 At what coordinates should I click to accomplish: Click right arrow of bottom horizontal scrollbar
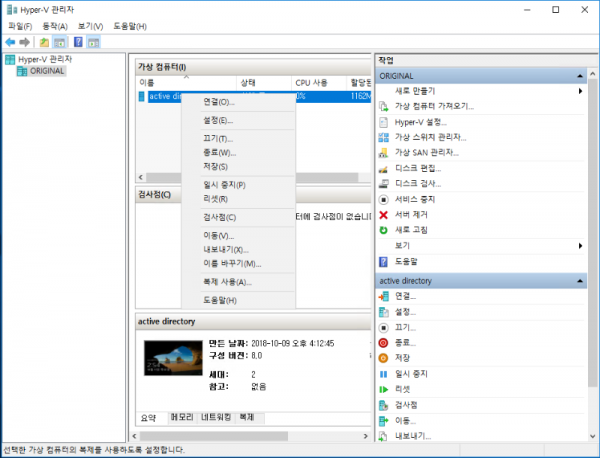point(365,436)
